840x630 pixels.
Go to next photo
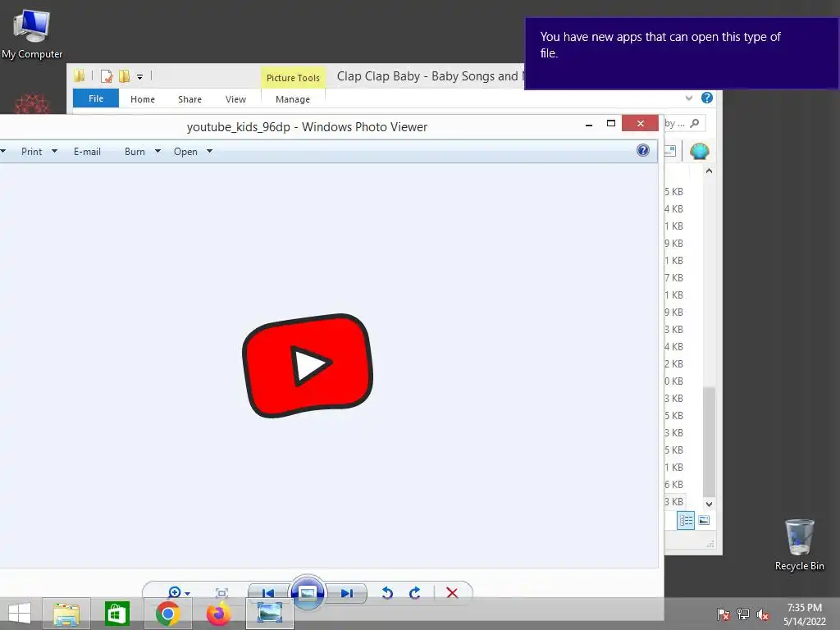point(347,592)
